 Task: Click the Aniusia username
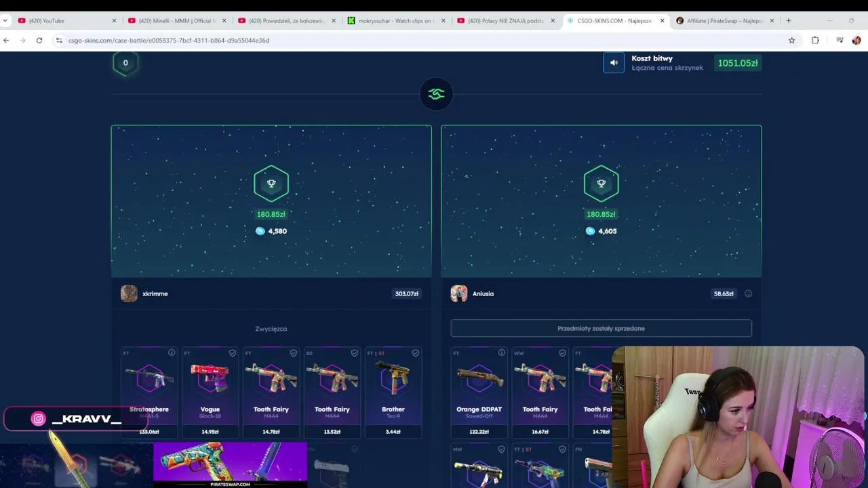(x=483, y=293)
